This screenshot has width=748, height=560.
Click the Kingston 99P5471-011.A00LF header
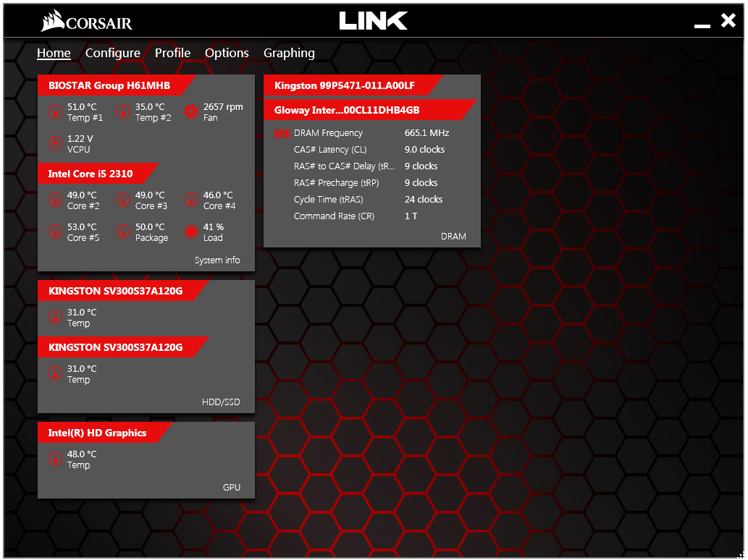click(345, 85)
